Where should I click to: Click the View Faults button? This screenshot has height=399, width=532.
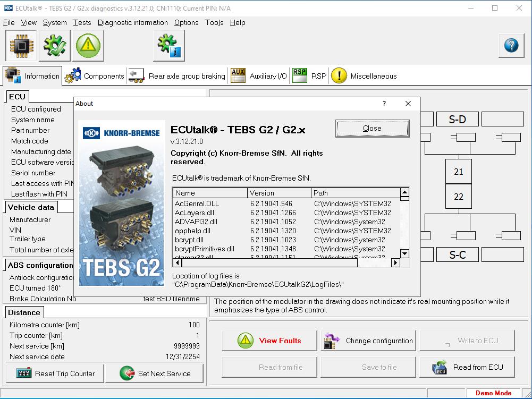click(269, 341)
